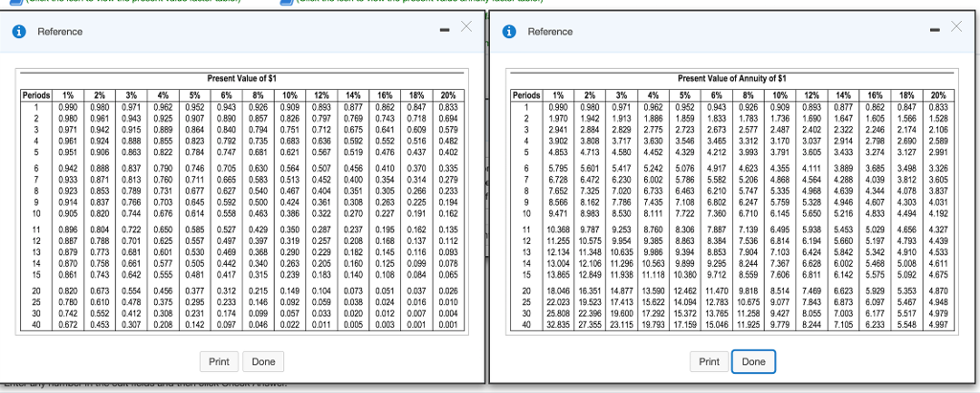Close the left Present Value of $1 dialog
Image resolution: width=980 pixels, height=393 pixels.
pyautogui.click(x=466, y=27)
